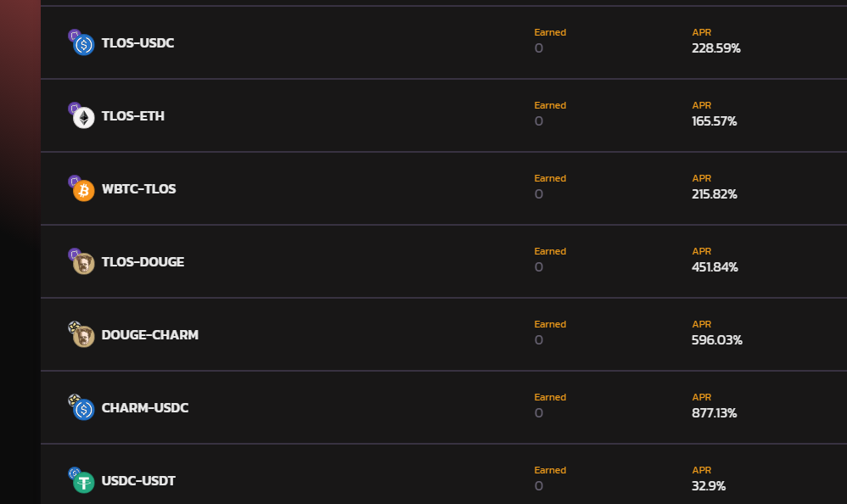Click the WBTC-TLOS Bitcoin token icon

pyautogui.click(x=84, y=191)
